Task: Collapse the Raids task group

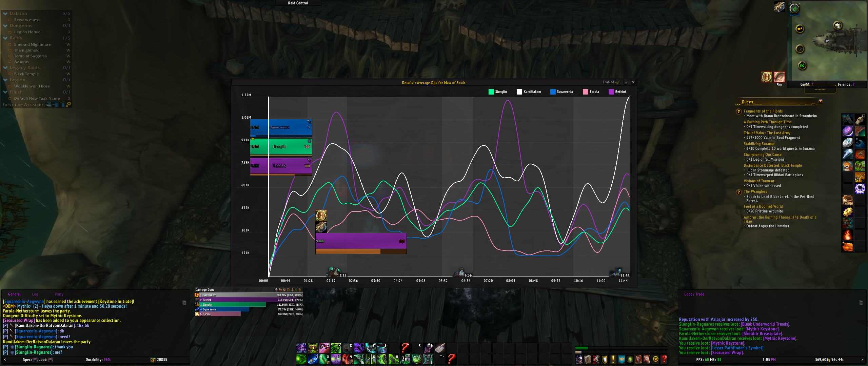Action: (5, 38)
